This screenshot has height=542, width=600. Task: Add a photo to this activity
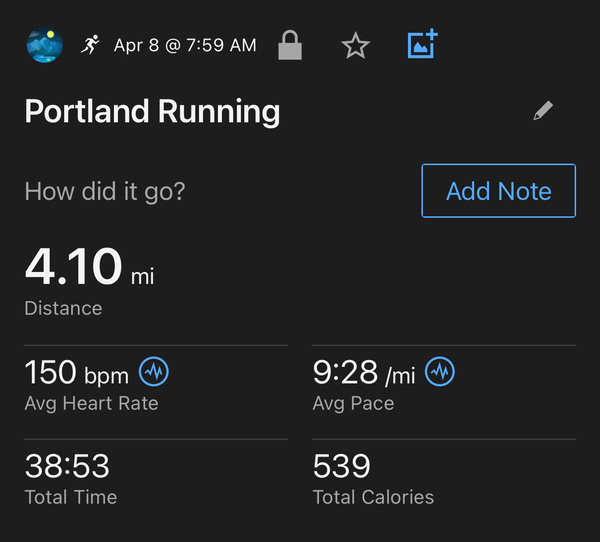[x=422, y=44]
